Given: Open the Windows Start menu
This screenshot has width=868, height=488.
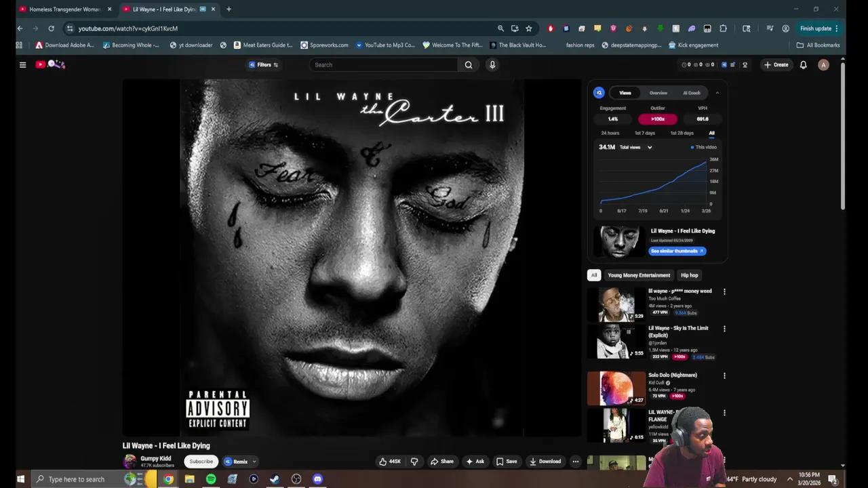Looking at the screenshot, I should pos(20,479).
